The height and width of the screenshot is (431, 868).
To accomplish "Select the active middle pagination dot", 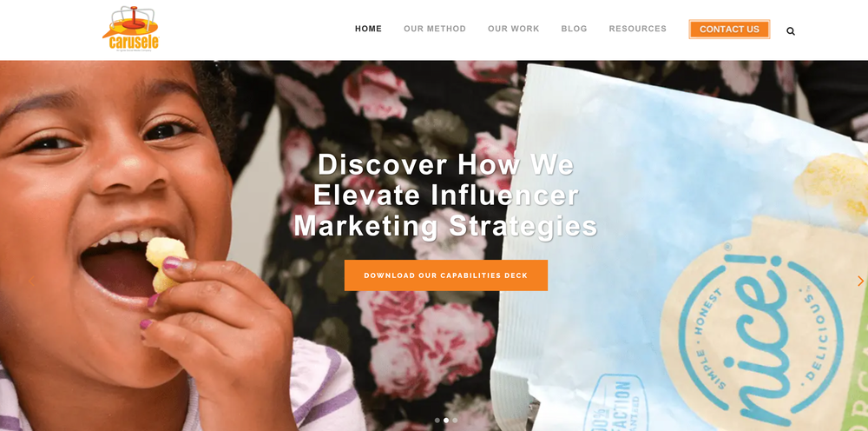I will (x=446, y=421).
